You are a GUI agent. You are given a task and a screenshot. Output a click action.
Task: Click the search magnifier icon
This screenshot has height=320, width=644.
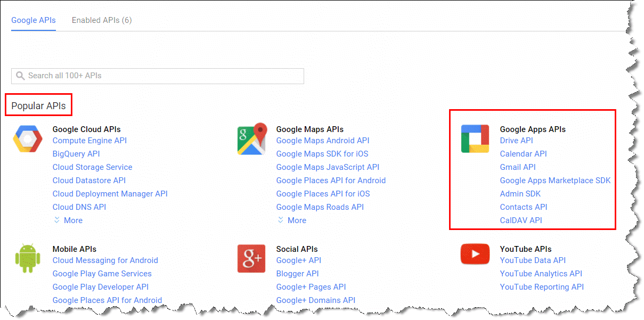(x=20, y=76)
